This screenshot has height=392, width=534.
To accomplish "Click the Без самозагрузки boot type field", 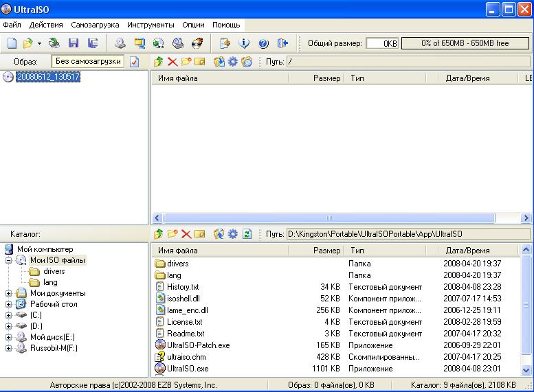I will tap(88, 62).
